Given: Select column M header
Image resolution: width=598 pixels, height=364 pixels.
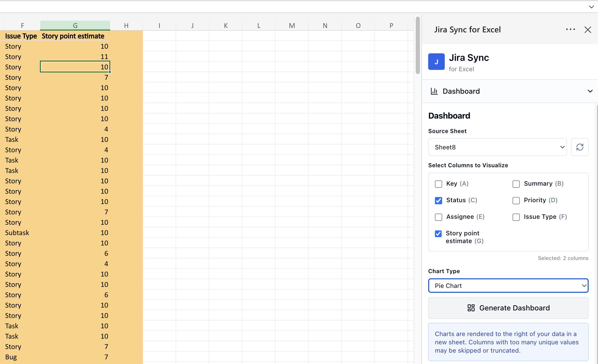Looking at the screenshot, I should (x=292, y=26).
